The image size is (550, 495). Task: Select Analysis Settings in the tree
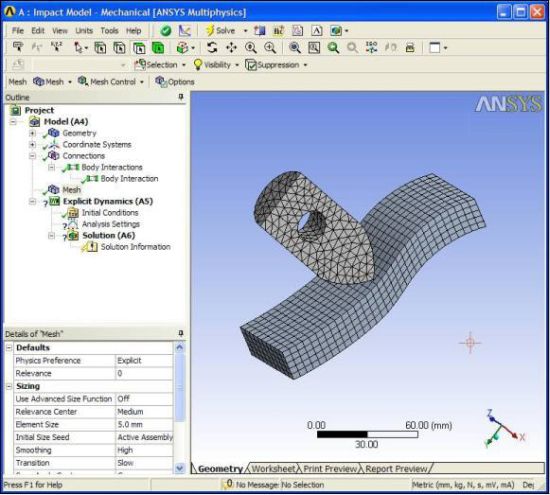tap(111, 224)
